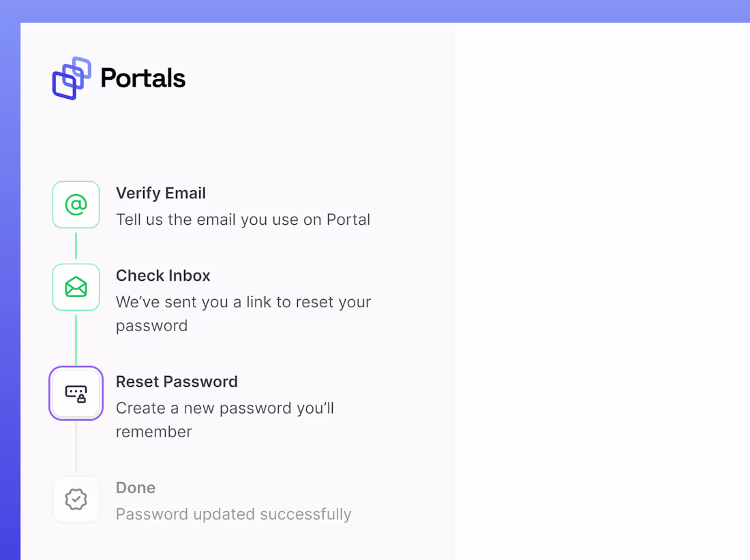Open the Verify Email step title

[161, 193]
